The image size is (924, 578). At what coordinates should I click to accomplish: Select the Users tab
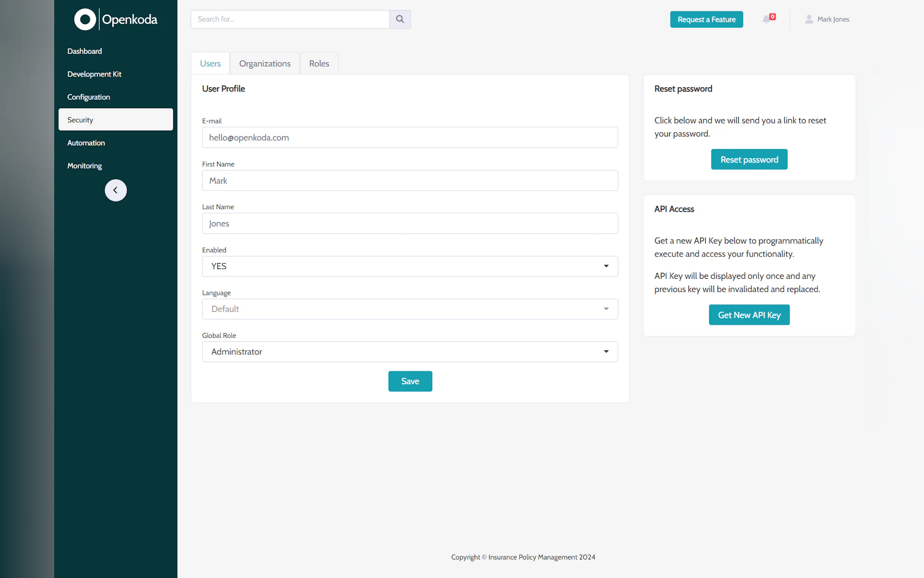point(210,63)
